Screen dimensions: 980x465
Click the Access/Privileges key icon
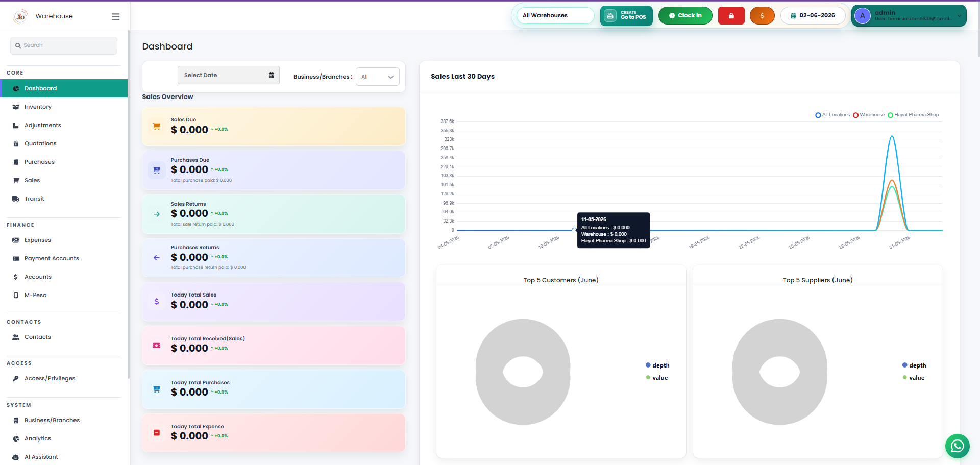coord(16,379)
